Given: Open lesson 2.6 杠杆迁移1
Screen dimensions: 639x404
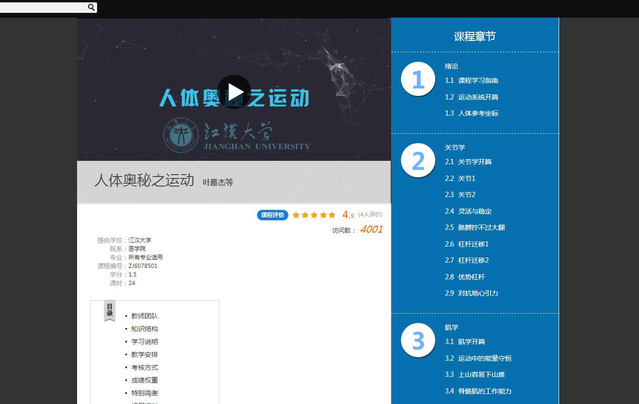Looking at the screenshot, I should (467, 244).
